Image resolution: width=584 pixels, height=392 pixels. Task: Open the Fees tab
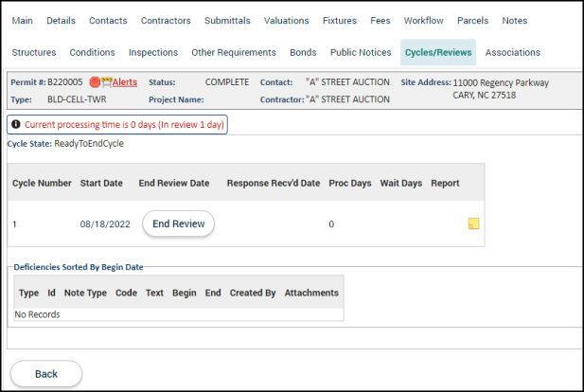380,21
